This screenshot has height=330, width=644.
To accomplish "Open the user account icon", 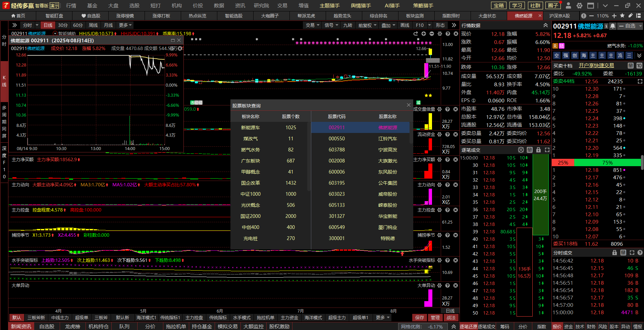I will [x=568, y=5].
